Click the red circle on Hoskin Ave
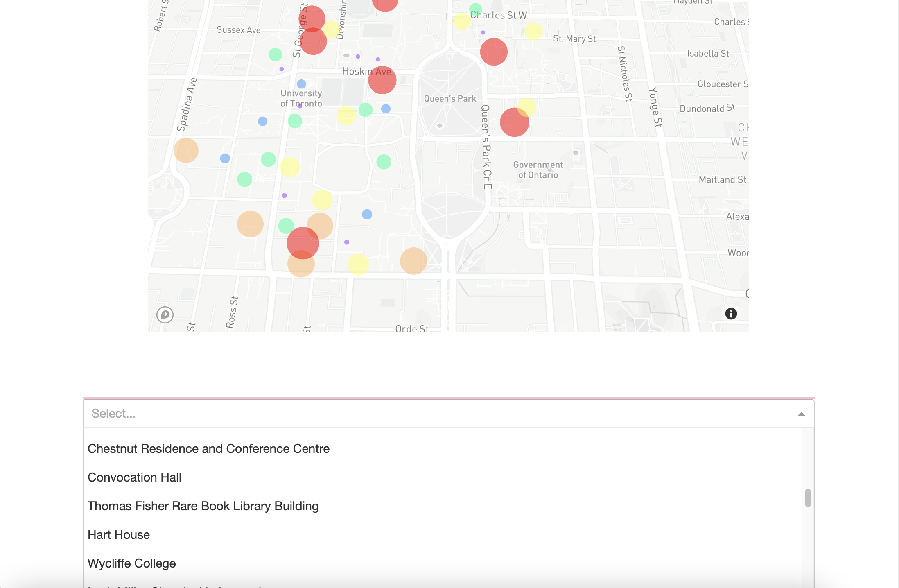Viewport: 899px width, 588px height. pos(382,80)
